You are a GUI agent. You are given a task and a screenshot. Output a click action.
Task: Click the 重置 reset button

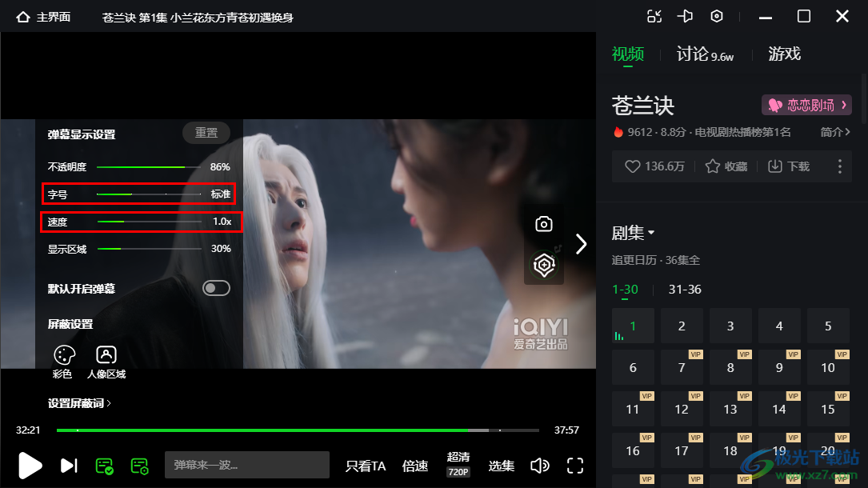pyautogui.click(x=206, y=133)
